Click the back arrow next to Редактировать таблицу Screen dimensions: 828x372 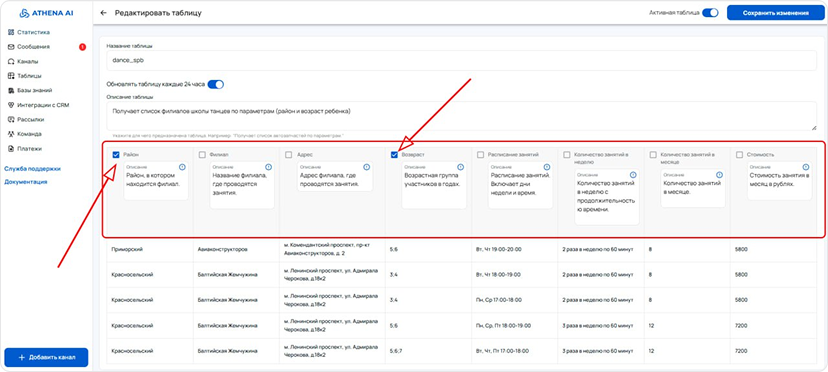(104, 13)
